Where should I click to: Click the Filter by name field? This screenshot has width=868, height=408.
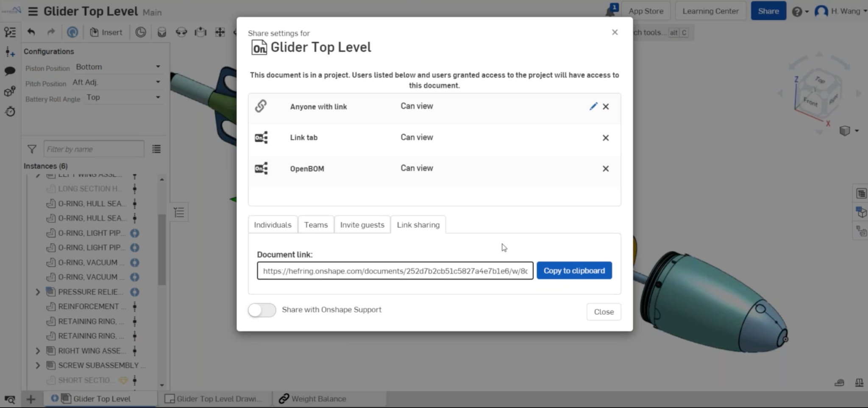pyautogui.click(x=94, y=149)
